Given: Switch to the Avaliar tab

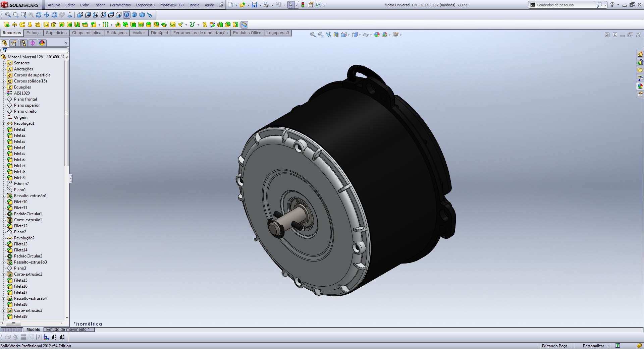Looking at the screenshot, I should click(139, 33).
